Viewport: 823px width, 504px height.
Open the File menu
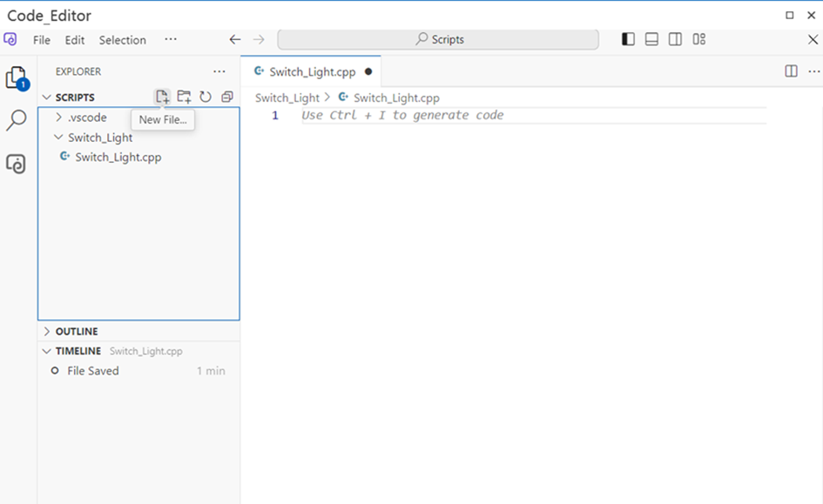pyautogui.click(x=41, y=40)
